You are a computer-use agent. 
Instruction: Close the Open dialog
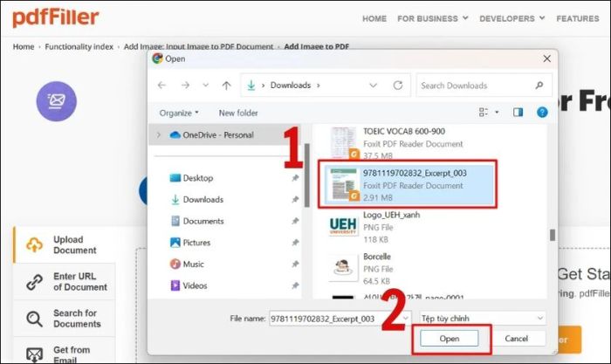click(x=546, y=58)
